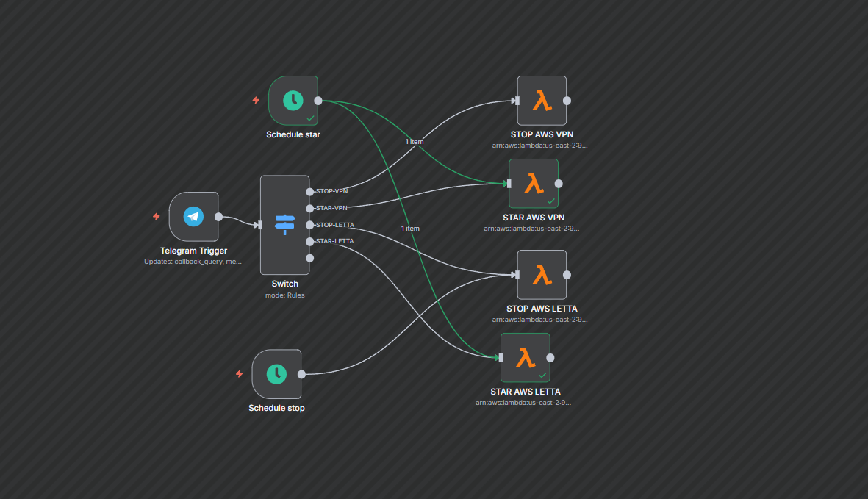This screenshot has height=499, width=868.
Task: Click the unlabeled bottom output port of Switch
Action: coord(310,258)
